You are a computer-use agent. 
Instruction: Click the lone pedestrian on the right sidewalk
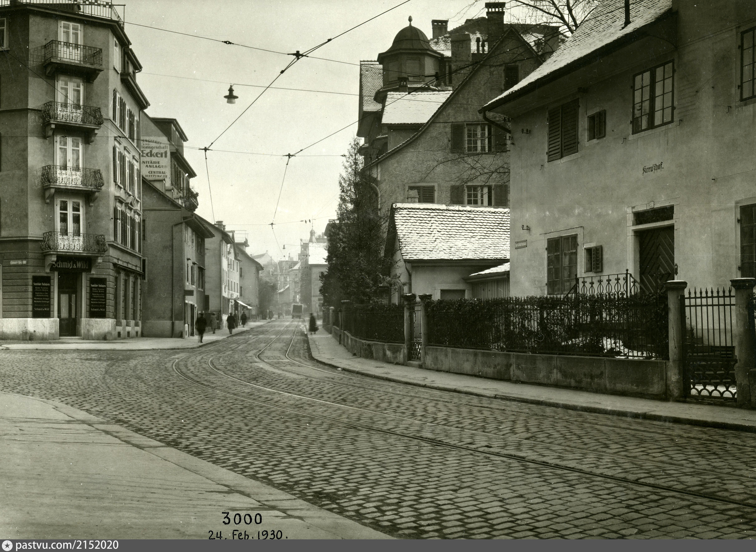click(x=312, y=323)
